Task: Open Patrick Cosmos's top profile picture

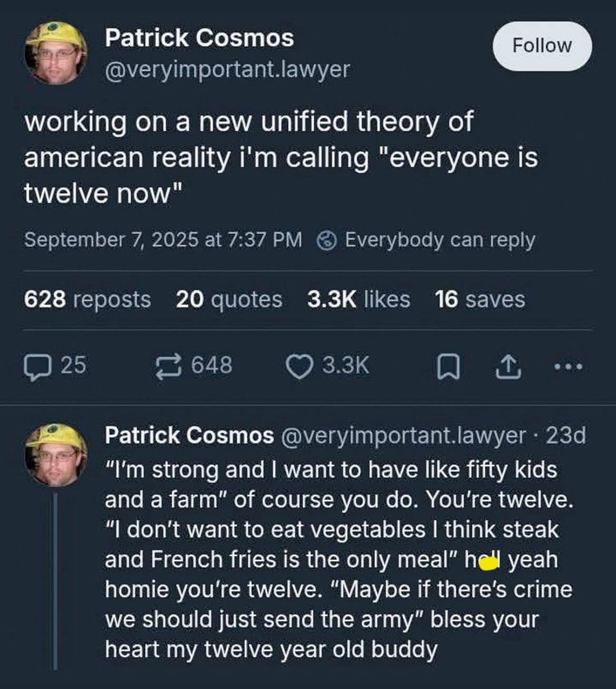Action: click(55, 53)
